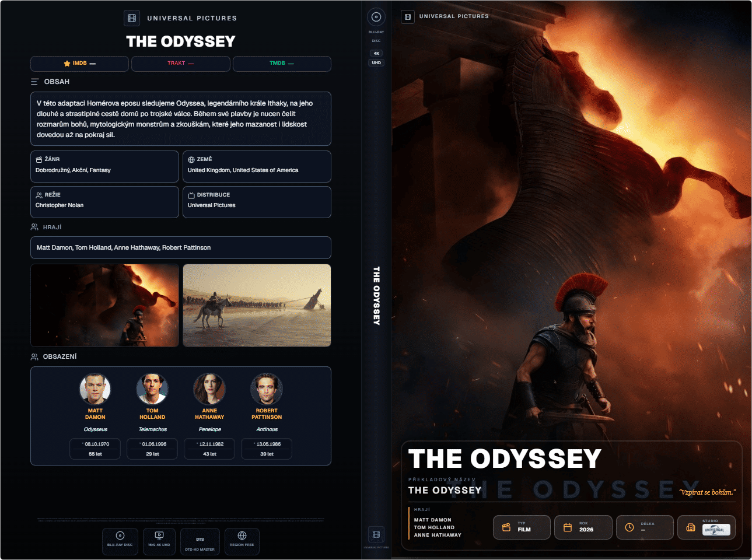Click the 16:9 4K UHD badge
This screenshot has height=560, width=752.
[159, 541]
